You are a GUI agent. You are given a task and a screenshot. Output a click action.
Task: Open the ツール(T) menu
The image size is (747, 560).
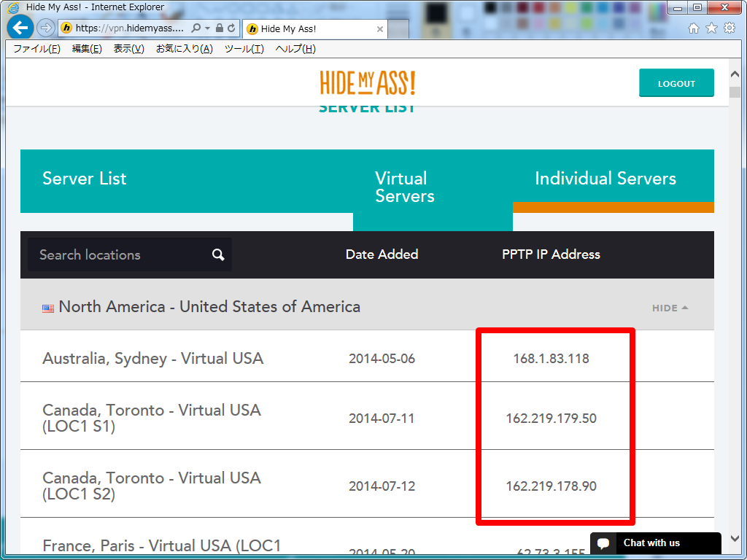[244, 49]
